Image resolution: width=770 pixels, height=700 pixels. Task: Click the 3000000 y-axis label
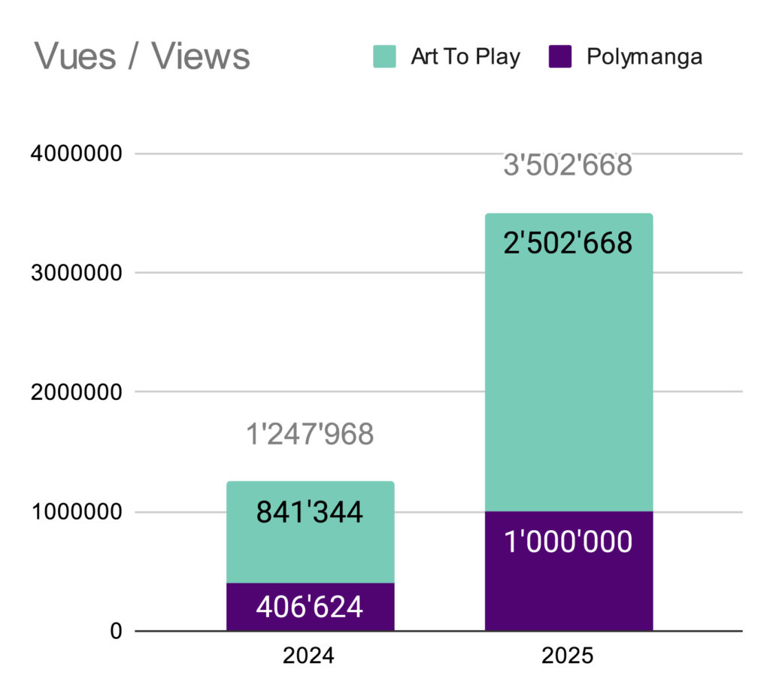[75, 273]
